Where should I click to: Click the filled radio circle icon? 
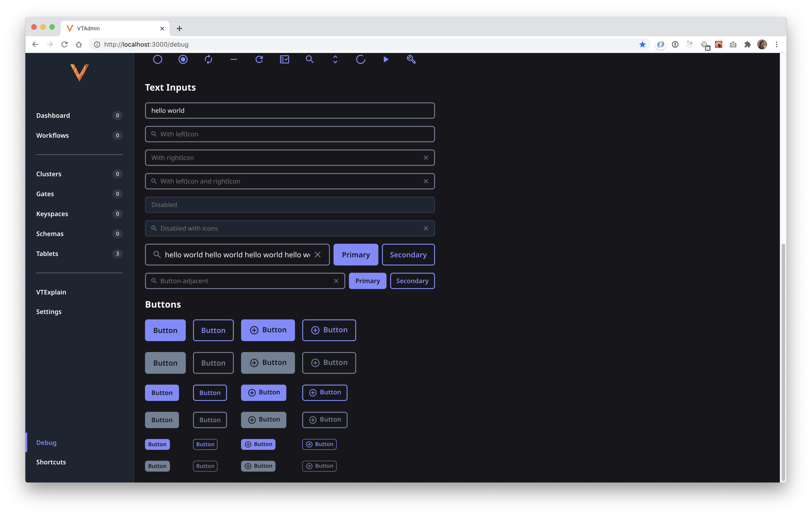[183, 60]
